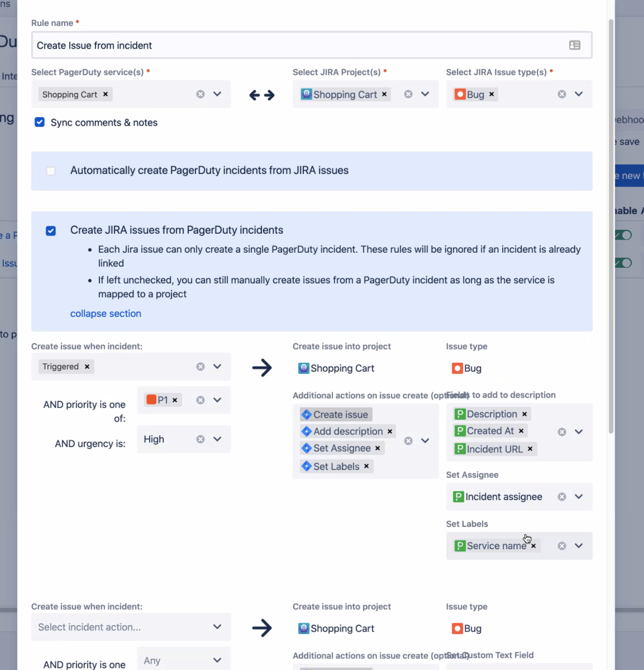Remove the Set Assignee action tag
Image resolution: width=644 pixels, height=670 pixels.
[378, 448]
